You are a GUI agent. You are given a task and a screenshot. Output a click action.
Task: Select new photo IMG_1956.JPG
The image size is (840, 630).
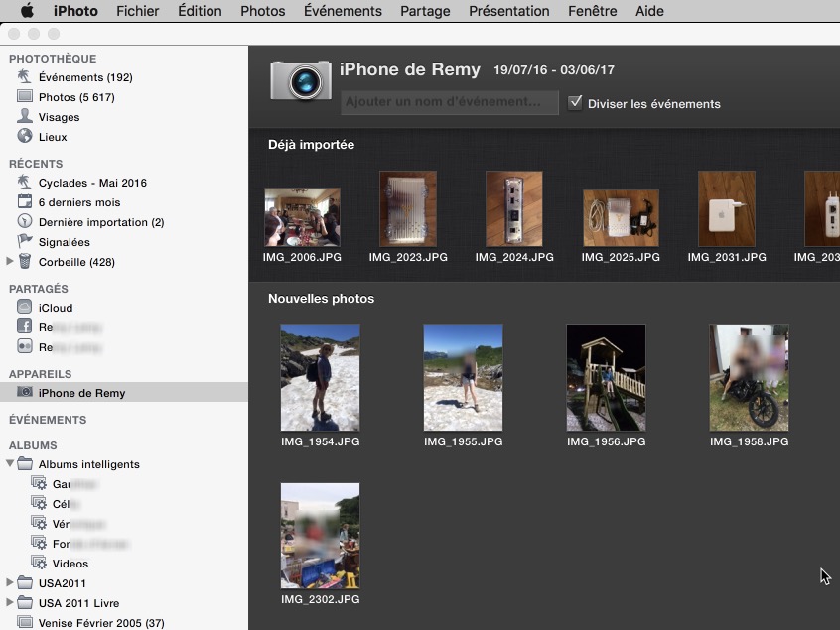[606, 378]
